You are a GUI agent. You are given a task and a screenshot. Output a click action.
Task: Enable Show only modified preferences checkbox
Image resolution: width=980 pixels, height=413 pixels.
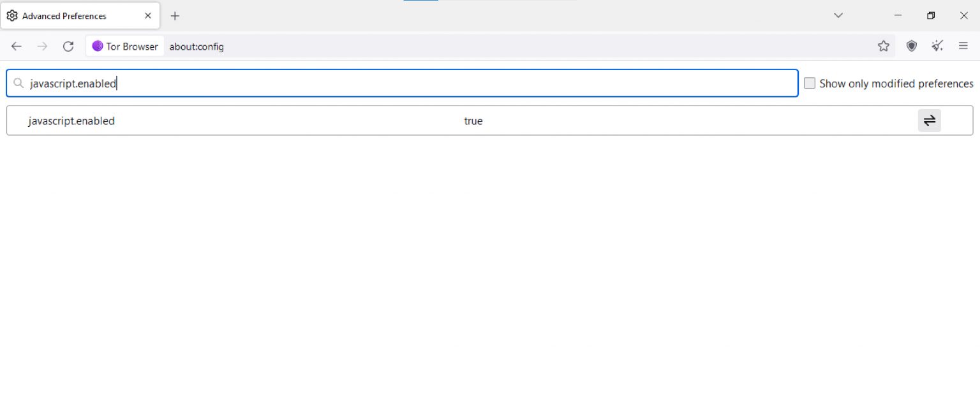click(x=810, y=83)
